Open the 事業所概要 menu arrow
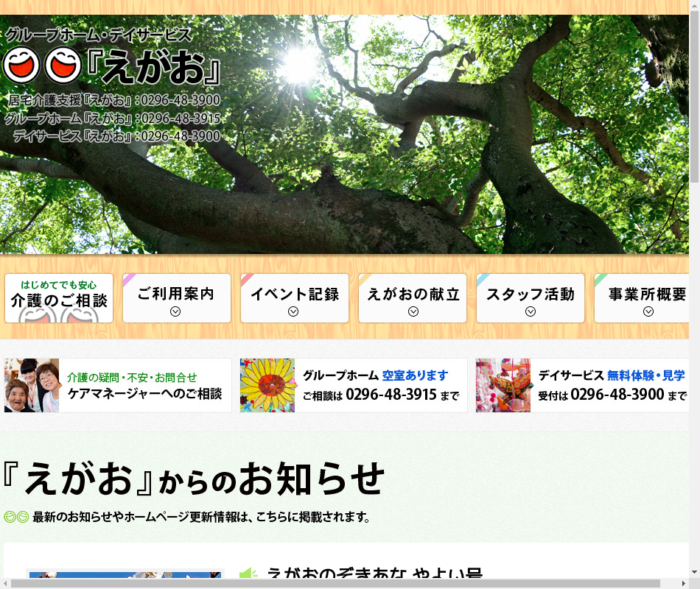The height and width of the screenshot is (589, 700). pos(648,311)
